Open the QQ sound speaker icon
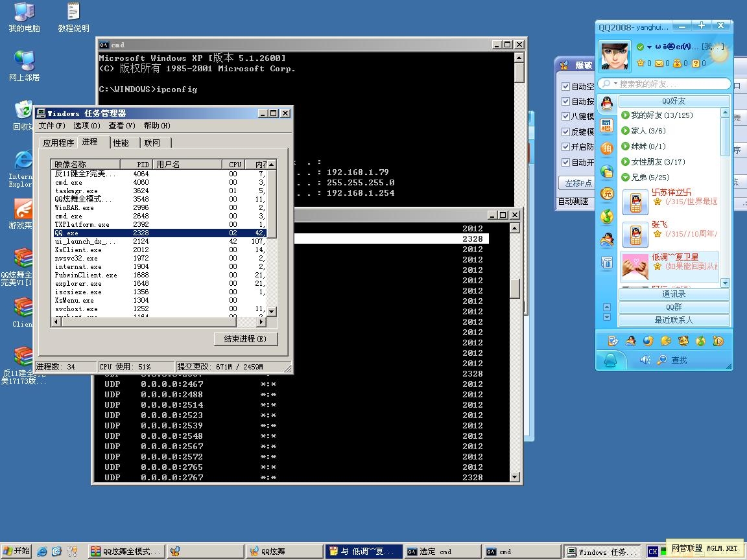The width and height of the screenshot is (747, 560). coord(645,360)
